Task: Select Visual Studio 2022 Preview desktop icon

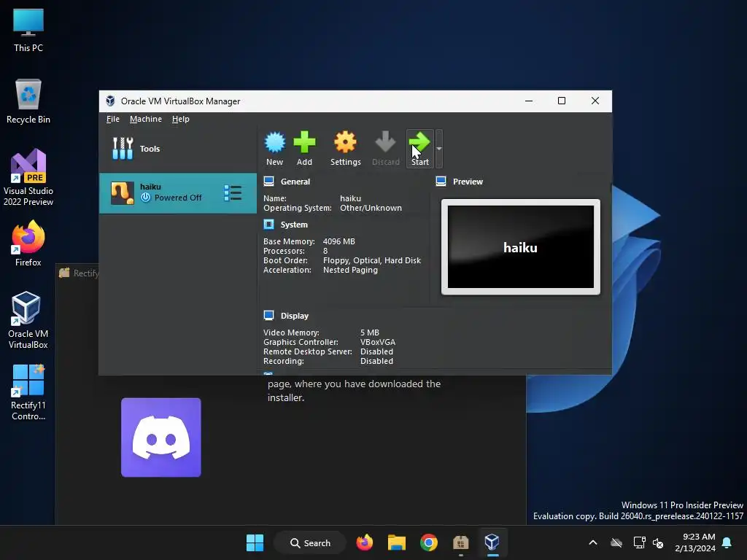Action: 28,178
